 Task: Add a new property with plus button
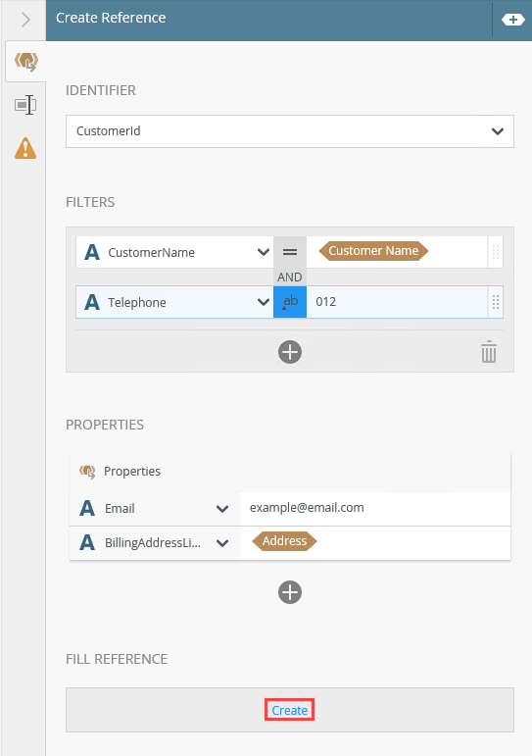coord(290,592)
